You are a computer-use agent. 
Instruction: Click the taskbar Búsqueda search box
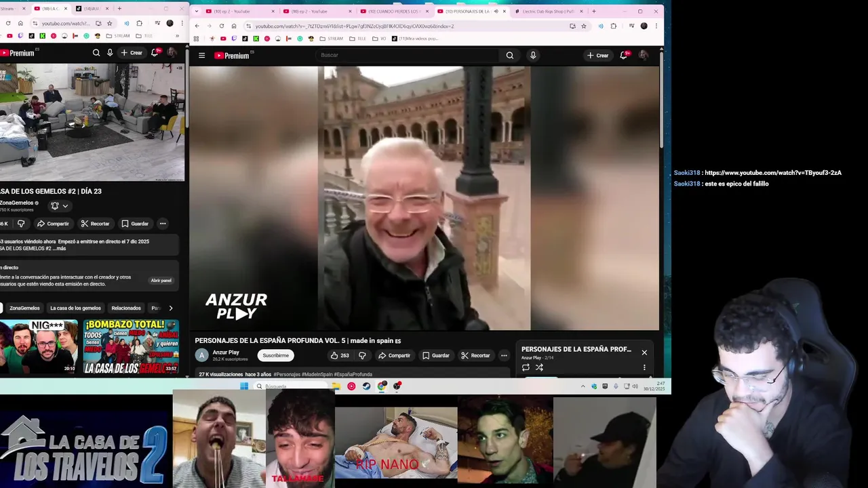pyautogui.click(x=292, y=386)
